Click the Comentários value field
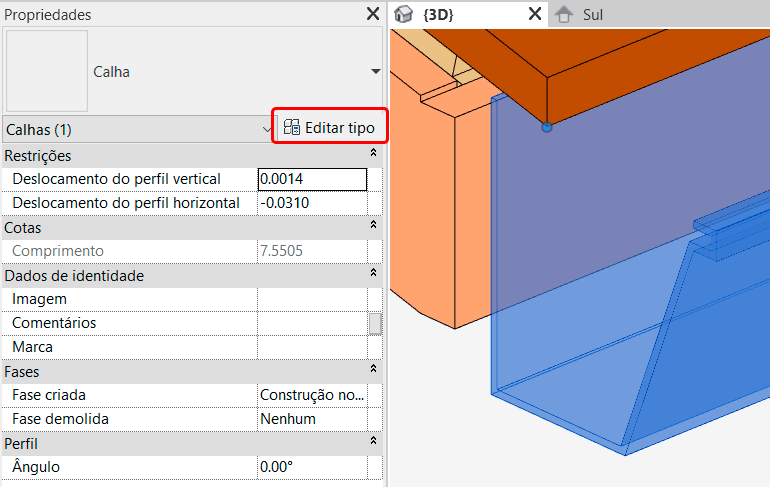 [312, 323]
